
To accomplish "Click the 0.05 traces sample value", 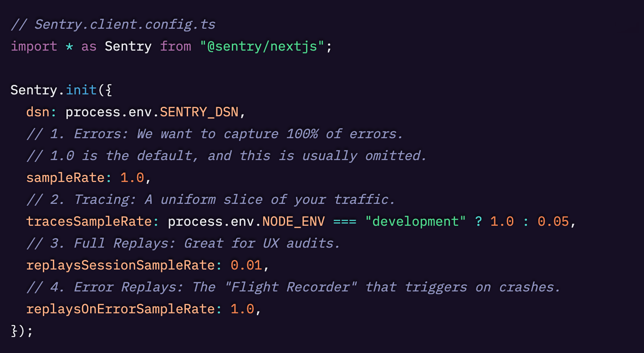I will click(x=553, y=222).
